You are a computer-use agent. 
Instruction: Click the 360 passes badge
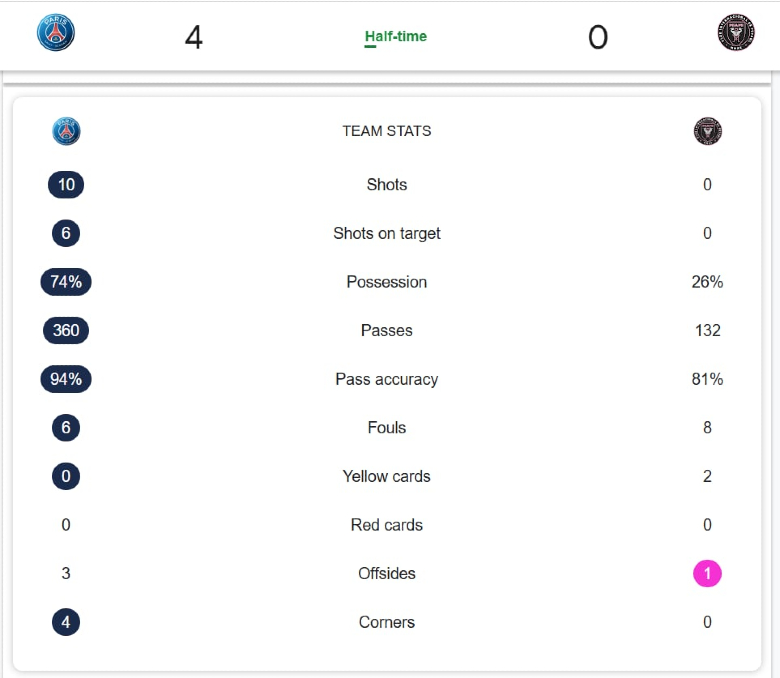coord(66,330)
